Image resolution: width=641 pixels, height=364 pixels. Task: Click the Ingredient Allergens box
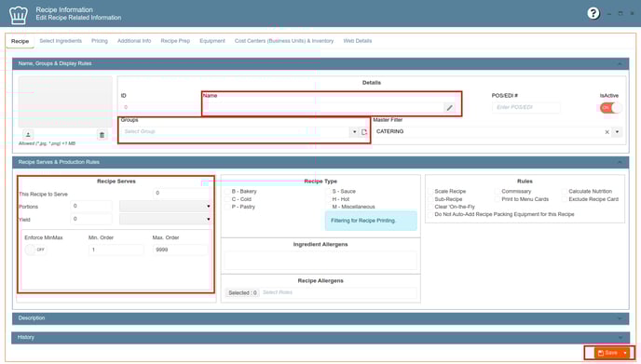(320, 260)
